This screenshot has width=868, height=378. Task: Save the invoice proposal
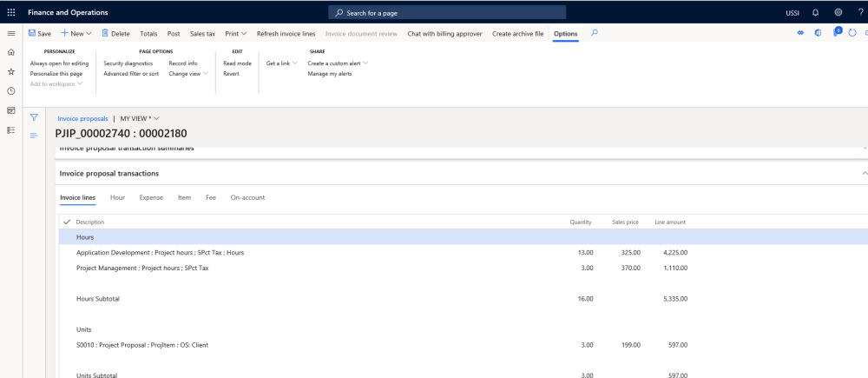click(40, 33)
